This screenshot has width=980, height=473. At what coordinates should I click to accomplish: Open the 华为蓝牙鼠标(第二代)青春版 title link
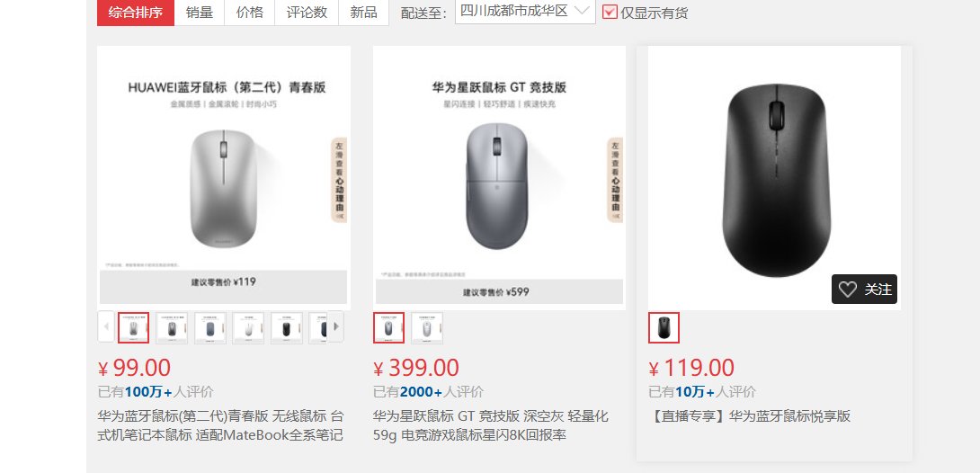click(x=220, y=425)
